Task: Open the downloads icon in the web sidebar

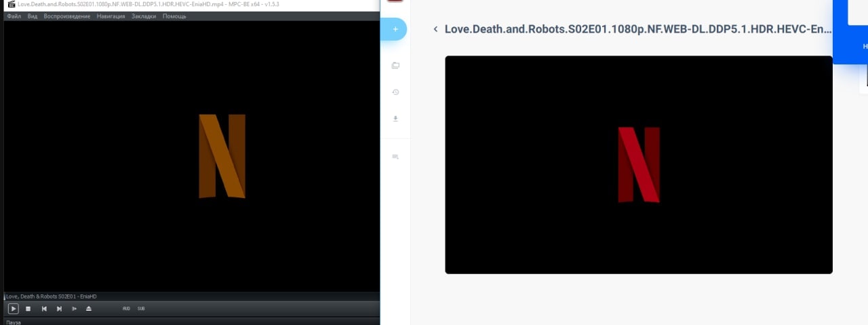Action: tap(395, 118)
